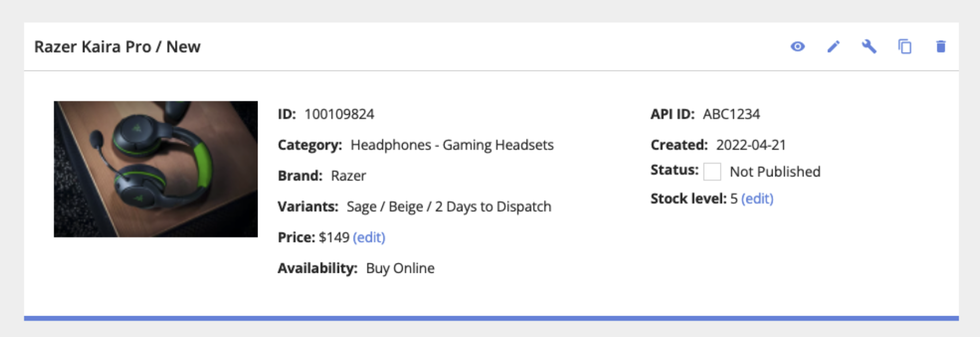Click the Razer Kaira Pro / New title
980x337 pixels.
[x=117, y=46]
